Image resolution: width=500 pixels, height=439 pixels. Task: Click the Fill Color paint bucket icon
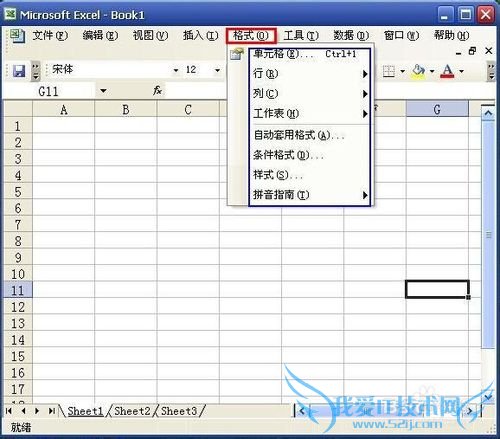click(x=419, y=71)
